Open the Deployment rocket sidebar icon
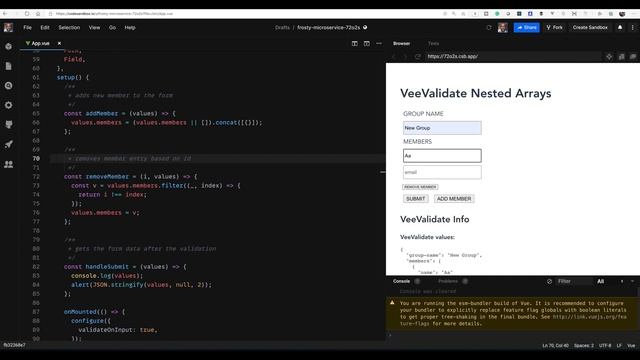This screenshot has height=360, width=640. (9, 144)
